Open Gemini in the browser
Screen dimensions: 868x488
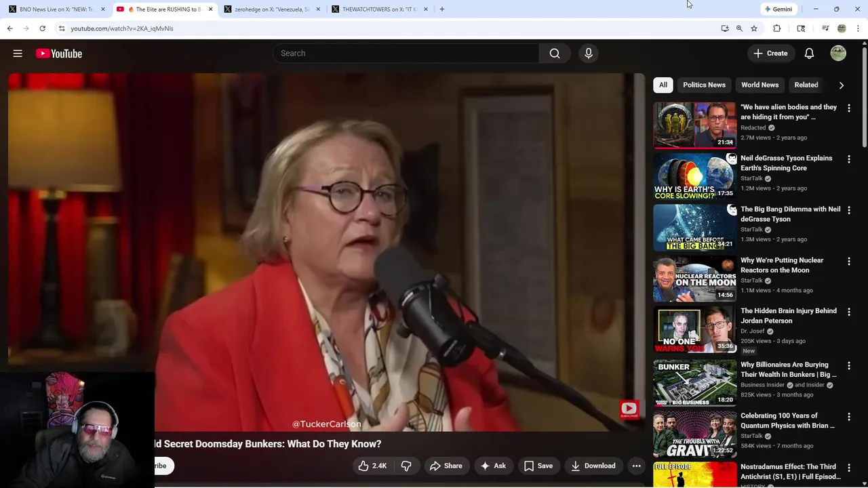click(778, 9)
